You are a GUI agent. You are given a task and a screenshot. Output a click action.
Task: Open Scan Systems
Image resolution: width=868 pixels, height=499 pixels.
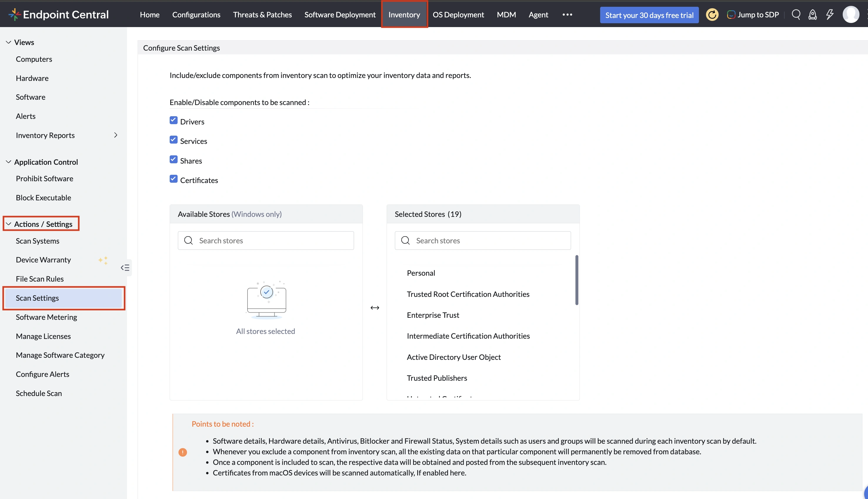click(38, 241)
